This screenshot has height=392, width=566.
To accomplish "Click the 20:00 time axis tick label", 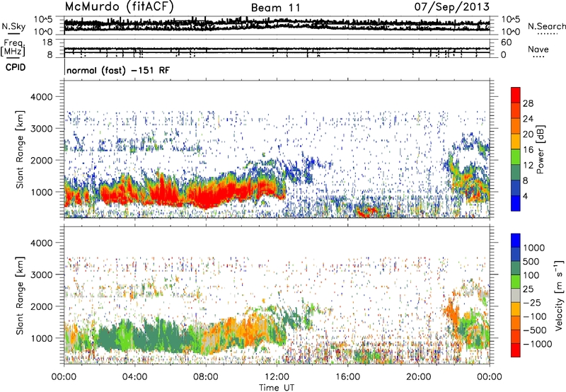I will tap(418, 377).
